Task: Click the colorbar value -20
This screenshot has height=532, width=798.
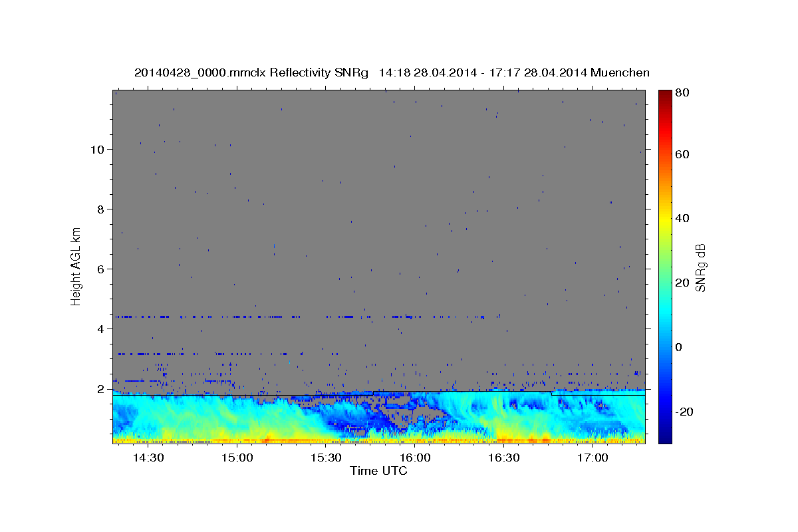Action: click(x=684, y=412)
